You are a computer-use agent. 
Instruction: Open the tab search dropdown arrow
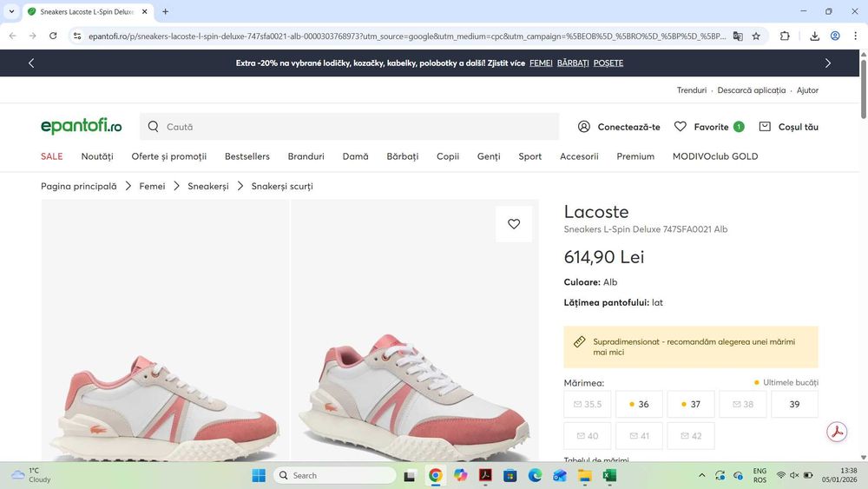click(x=11, y=11)
